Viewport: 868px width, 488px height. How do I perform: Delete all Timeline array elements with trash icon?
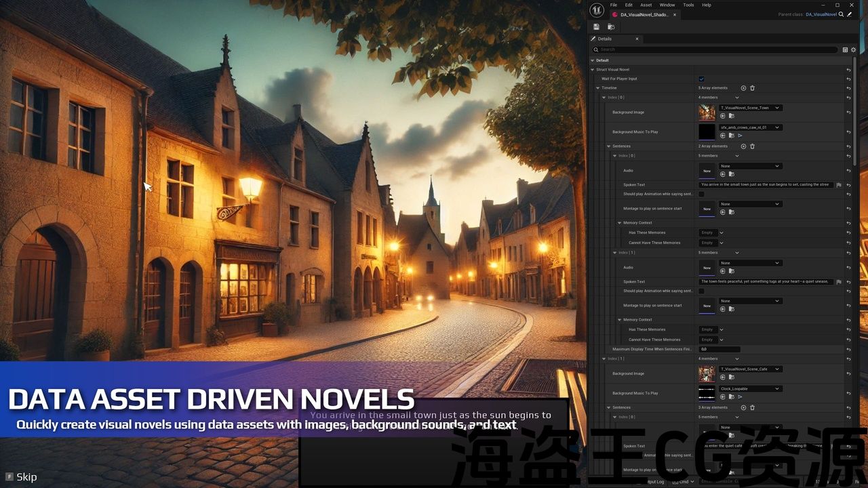pyautogui.click(x=752, y=88)
